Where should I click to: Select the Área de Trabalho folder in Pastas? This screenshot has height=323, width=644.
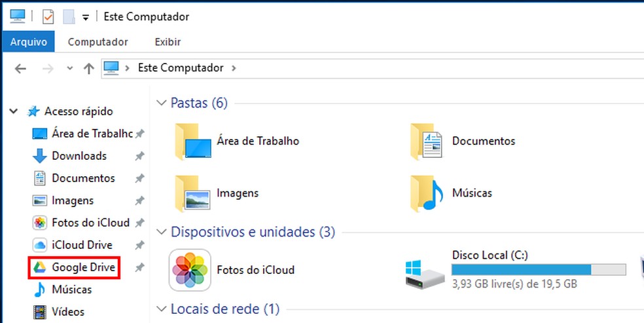click(237, 141)
